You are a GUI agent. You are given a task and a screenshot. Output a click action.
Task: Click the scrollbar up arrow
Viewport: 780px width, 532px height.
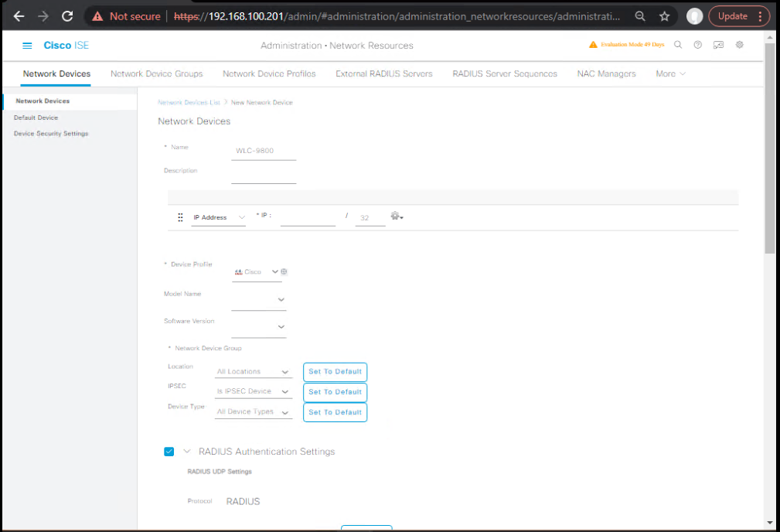tap(770, 37)
